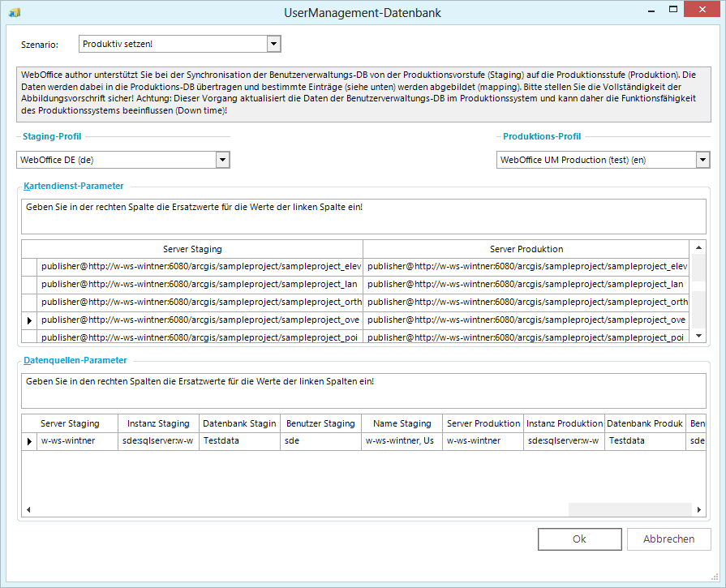Open the Staging-Profil dropdown for WebOffice DE
Screen dimensions: 726x588
(221, 160)
